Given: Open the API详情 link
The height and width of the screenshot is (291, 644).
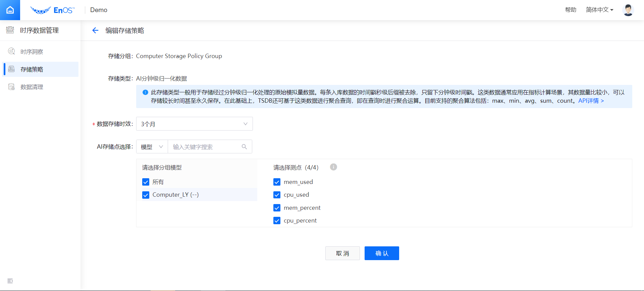Looking at the screenshot, I should click(591, 101).
